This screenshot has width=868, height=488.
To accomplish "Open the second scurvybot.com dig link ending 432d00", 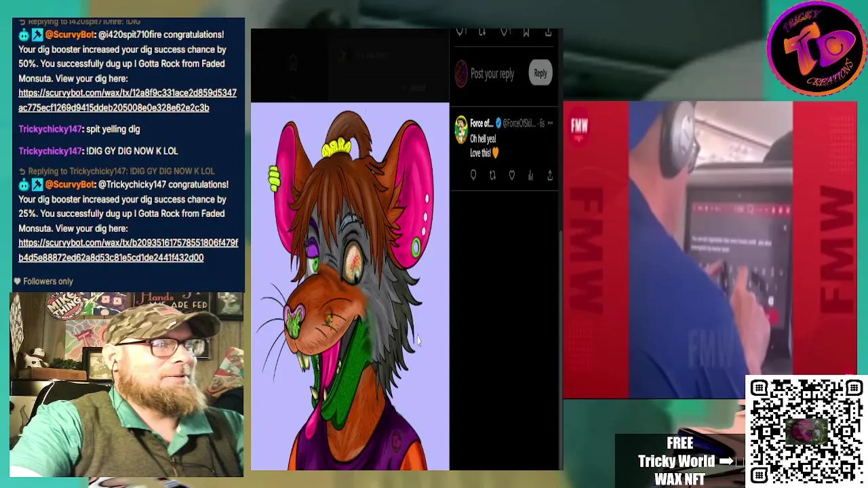I will [x=128, y=250].
